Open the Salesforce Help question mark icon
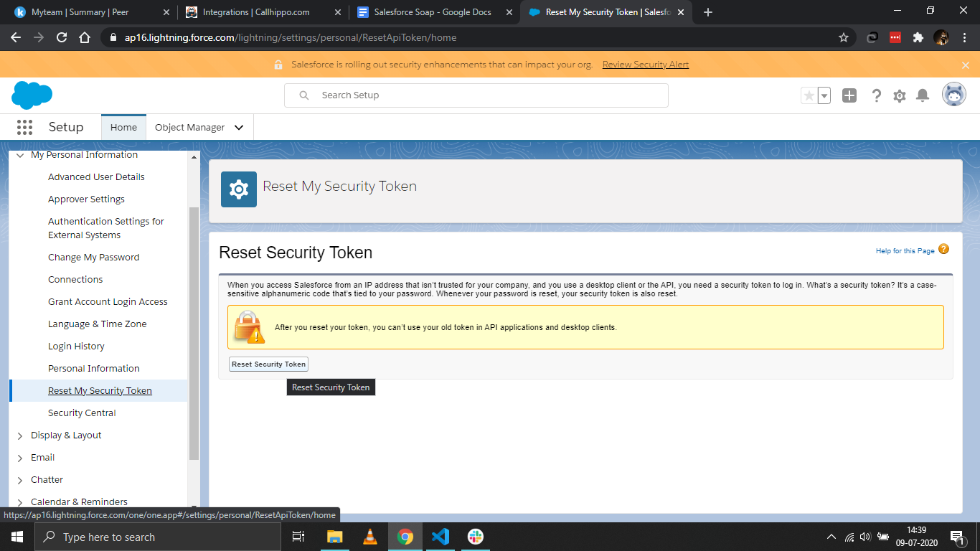The image size is (980, 551). coord(876,95)
